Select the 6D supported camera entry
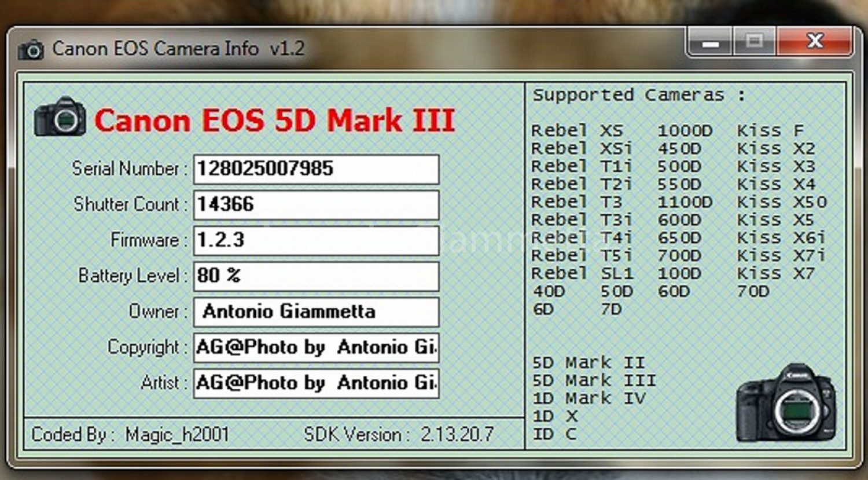 544,309
